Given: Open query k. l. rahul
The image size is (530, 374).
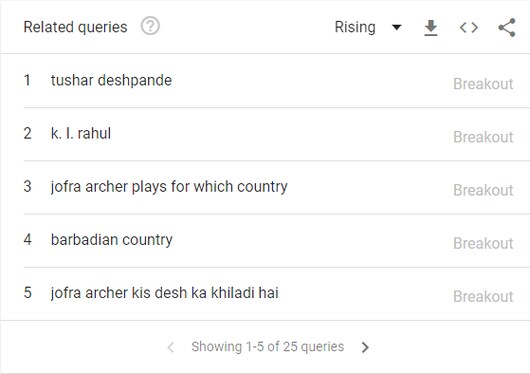Looking at the screenshot, I should (81, 133).
